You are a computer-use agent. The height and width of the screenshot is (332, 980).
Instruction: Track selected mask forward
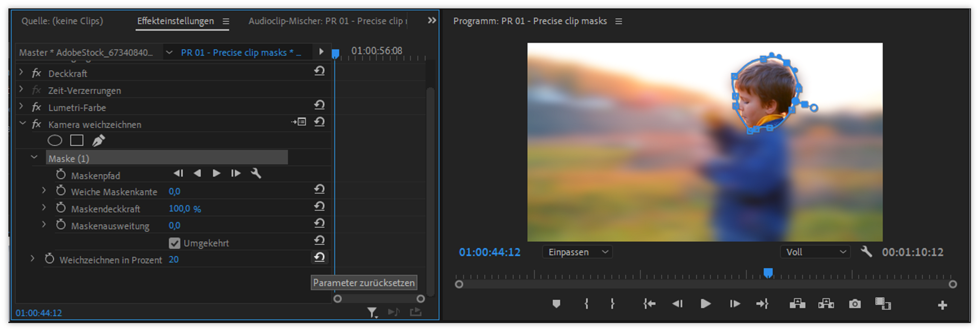coord(216,174)
